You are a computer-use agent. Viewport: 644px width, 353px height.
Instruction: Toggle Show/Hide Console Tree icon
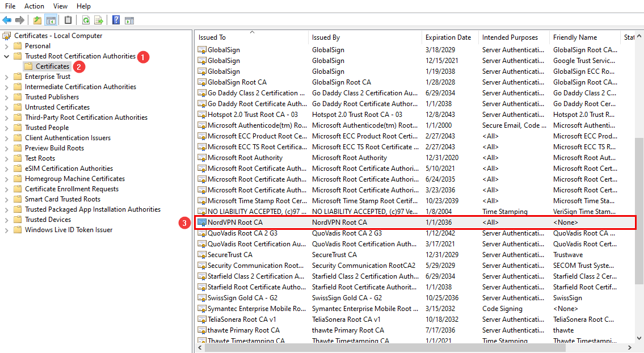point(51,20)
